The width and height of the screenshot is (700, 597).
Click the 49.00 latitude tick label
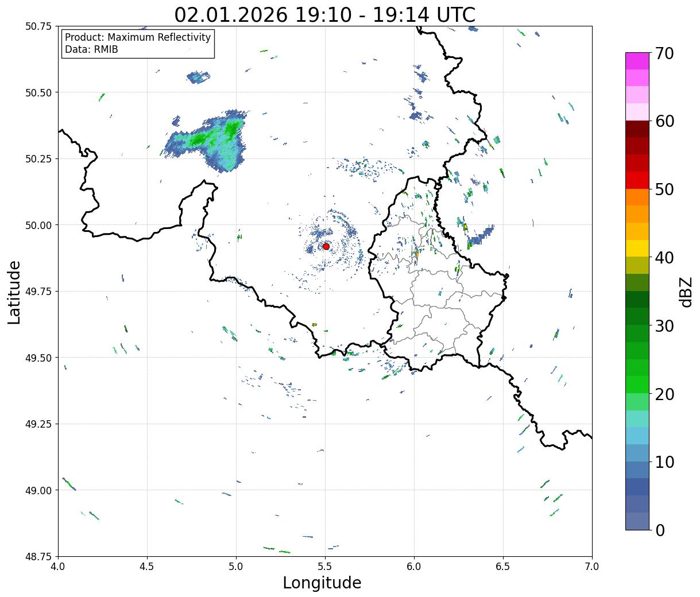[38, 490]
